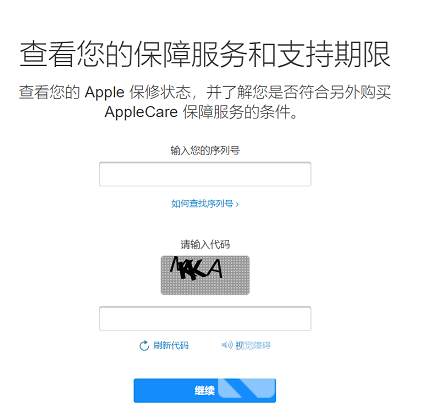Focus the captcha code input field

[x=205, y=318]
